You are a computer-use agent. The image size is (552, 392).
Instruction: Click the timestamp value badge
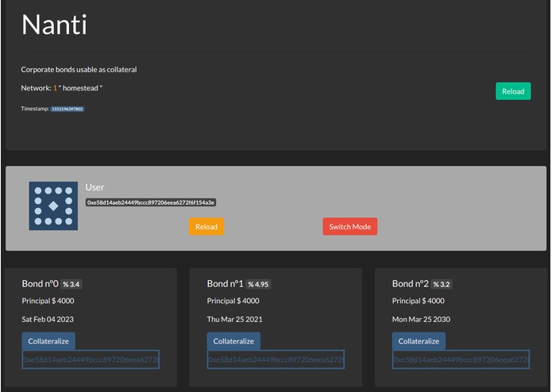pyautogui.click(x=68, y=109)
